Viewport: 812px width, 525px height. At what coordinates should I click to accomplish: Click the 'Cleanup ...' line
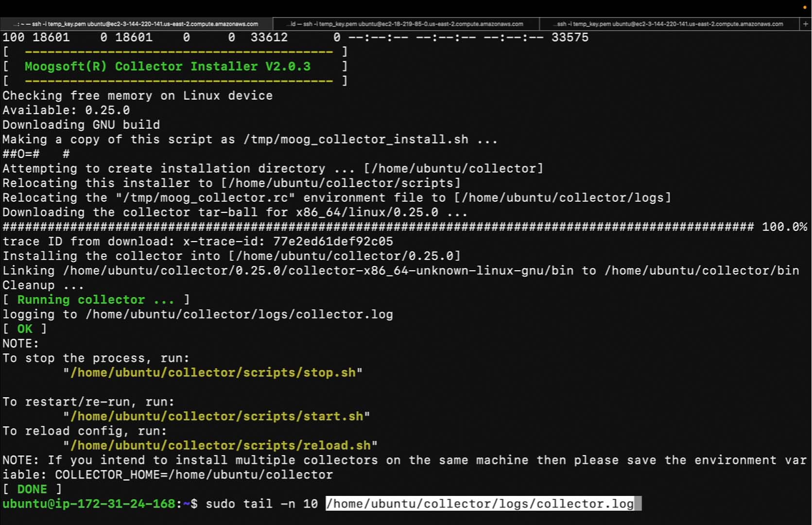click(x=43, y=285)
